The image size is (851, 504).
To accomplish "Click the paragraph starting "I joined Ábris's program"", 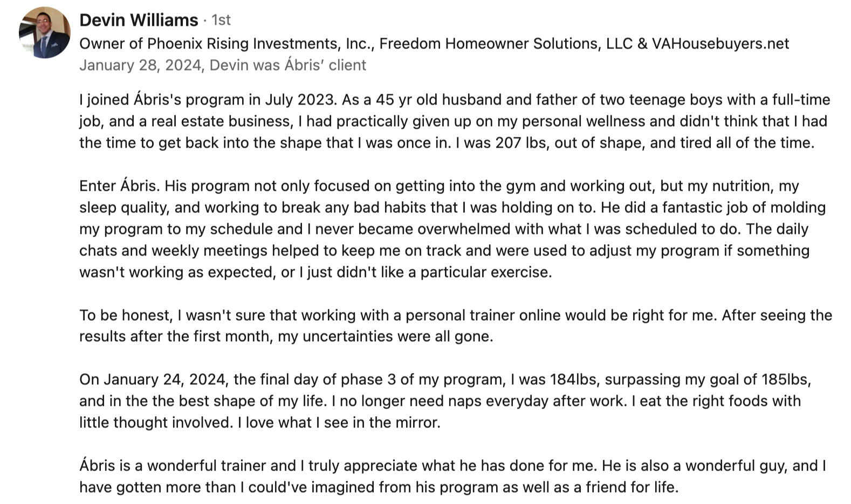I will click(455, 121).
